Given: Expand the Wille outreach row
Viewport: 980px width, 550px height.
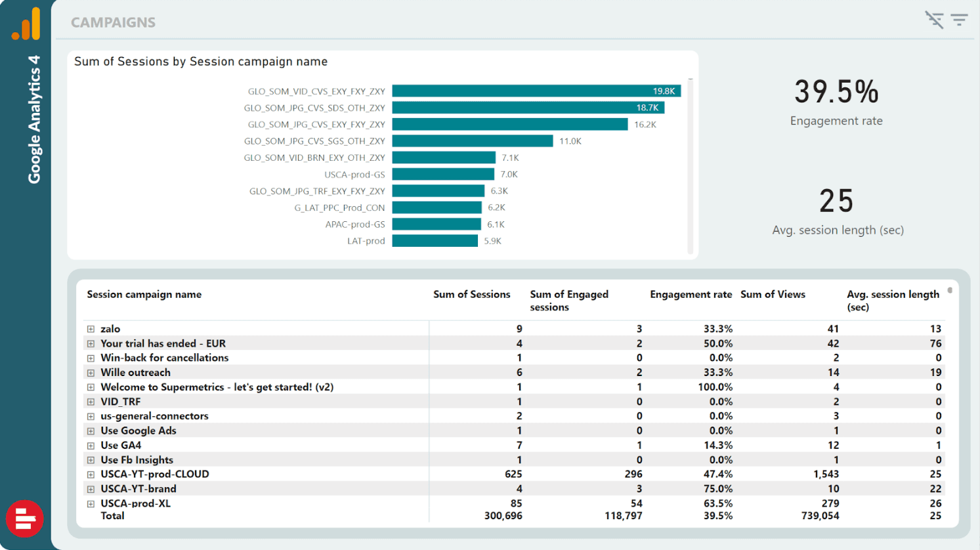Looking at the screenshot, I should click(x=91, y=373).
